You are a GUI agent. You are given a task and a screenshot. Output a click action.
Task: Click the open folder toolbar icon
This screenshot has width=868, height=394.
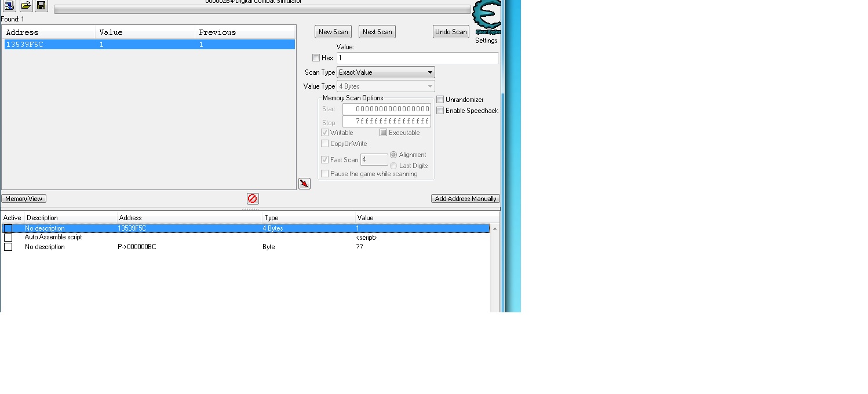tap(26, 6)
